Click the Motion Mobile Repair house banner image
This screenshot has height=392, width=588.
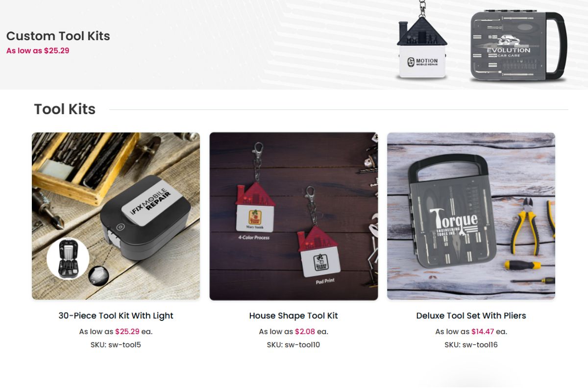[422, 45]
